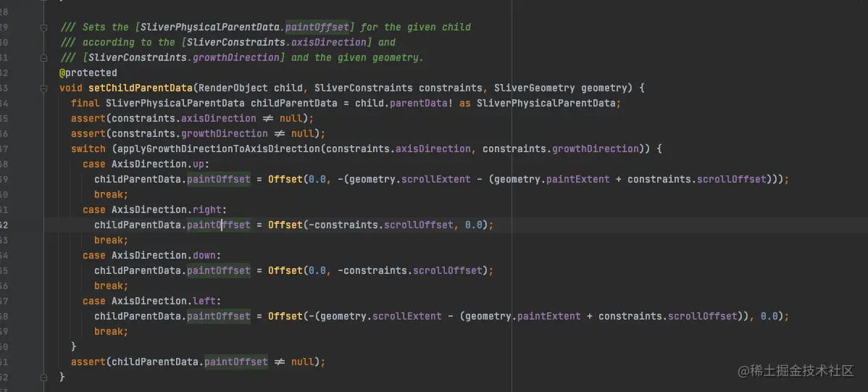Click parentData! in the childParentData declaration
This screenshot has width=868, height=392.
(x=422, y=103)
